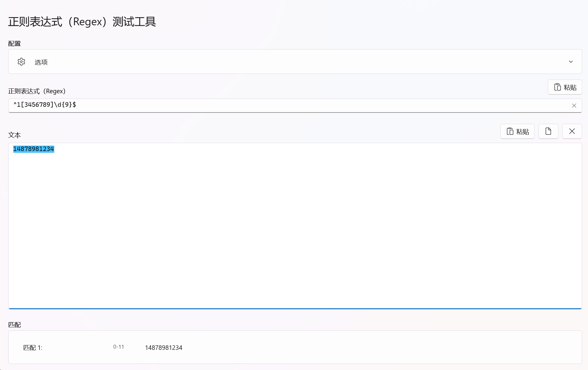The height and width of the screenshot is (370, 588).
Task: Click the page title 正则表达式 测试工具
Action: (x=82, y=22)
